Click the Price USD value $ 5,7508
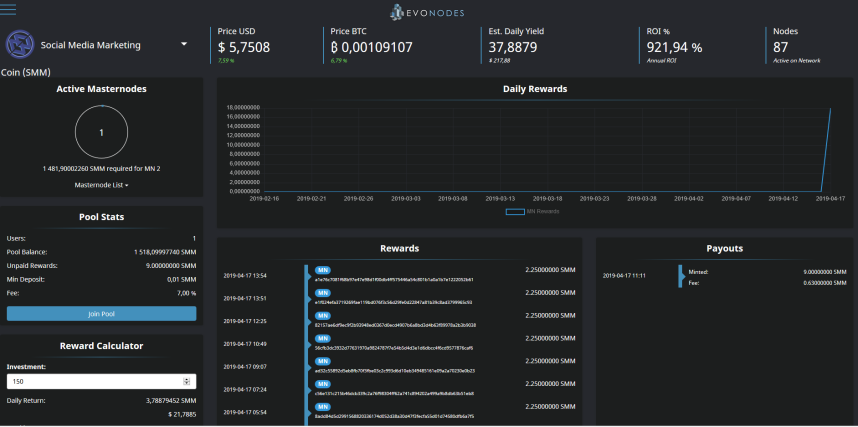The image size is (858, 427). coord(244,48)
